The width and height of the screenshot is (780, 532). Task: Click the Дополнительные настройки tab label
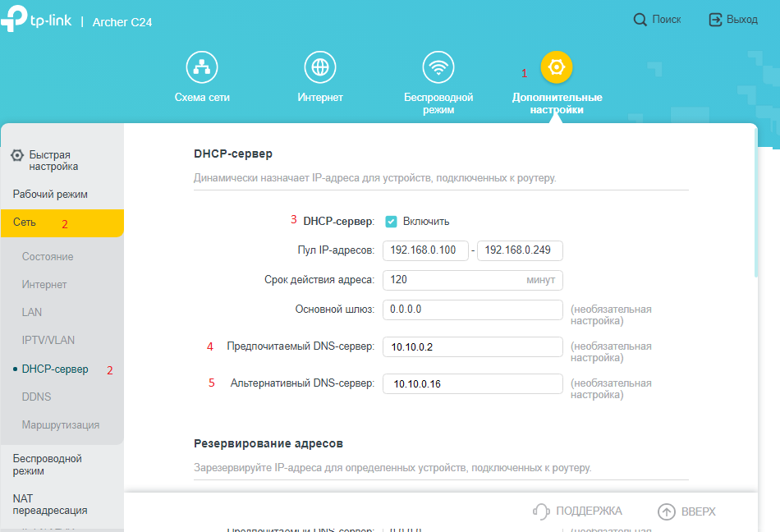pos(557,103)
